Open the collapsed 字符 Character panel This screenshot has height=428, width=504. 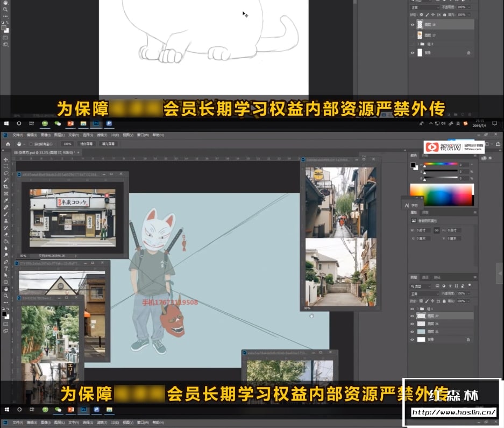pyautogui.click(x=411, y=205)
